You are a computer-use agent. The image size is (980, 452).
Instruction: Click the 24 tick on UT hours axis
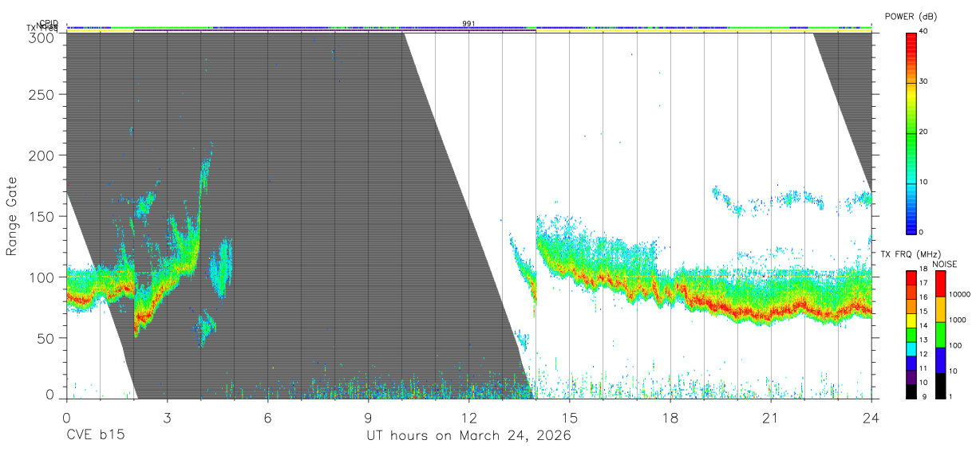pos(871,418)
